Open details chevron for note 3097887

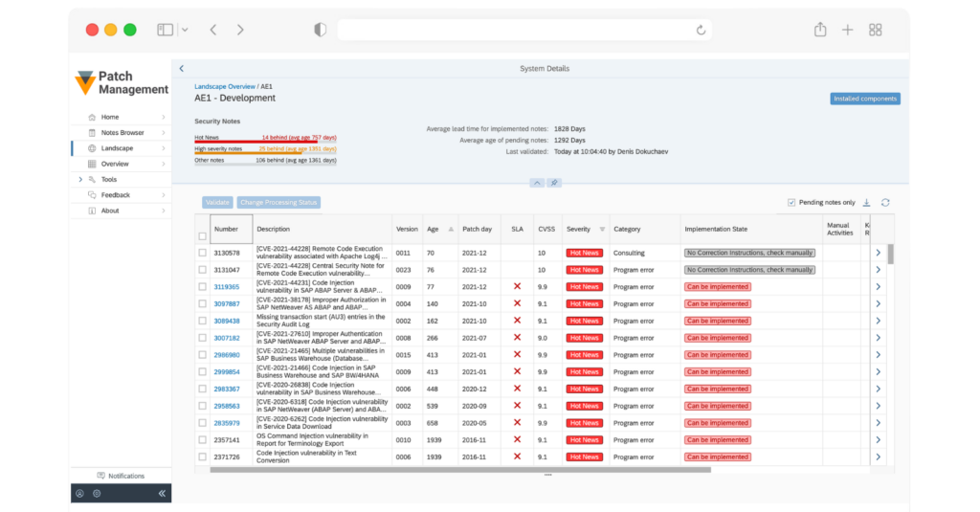[x=879, y=303]
